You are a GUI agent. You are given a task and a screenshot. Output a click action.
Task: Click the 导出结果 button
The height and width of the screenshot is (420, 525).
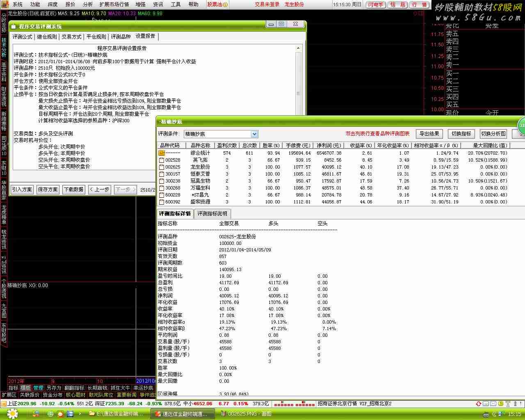click(429, 134)
